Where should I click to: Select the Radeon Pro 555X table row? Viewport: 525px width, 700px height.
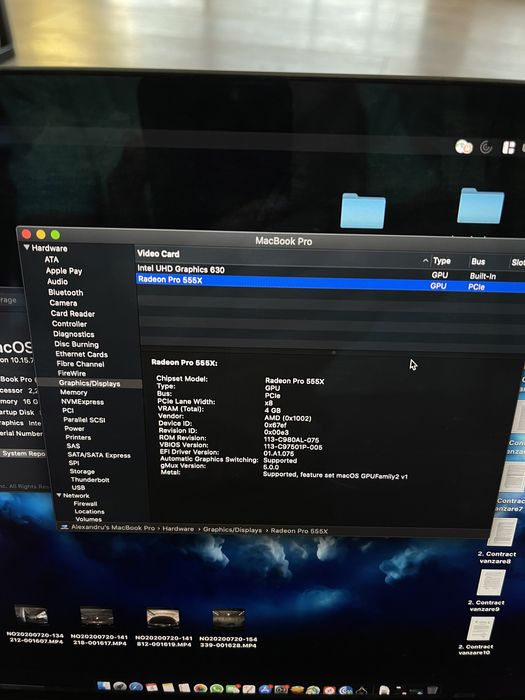point(331,283)
